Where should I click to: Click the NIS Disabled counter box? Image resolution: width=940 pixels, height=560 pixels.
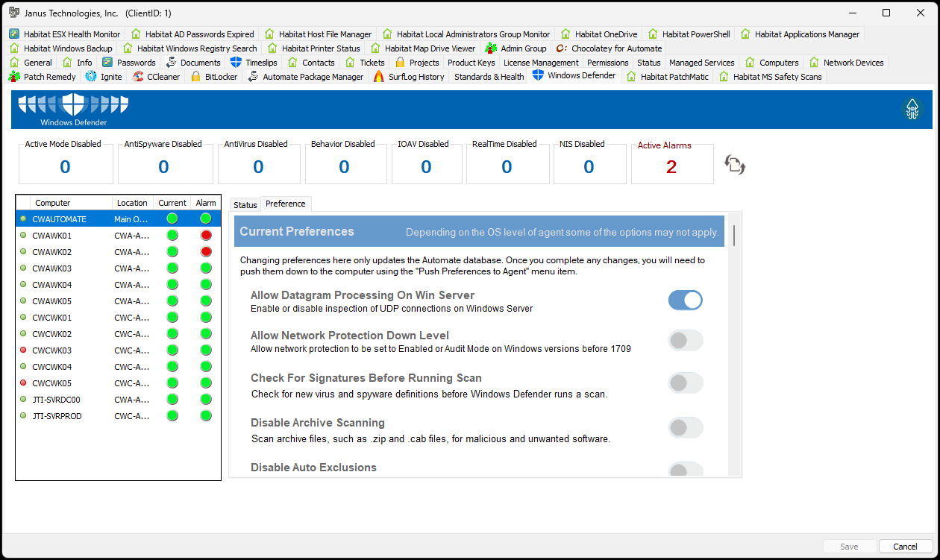click(x=589, y=163)
